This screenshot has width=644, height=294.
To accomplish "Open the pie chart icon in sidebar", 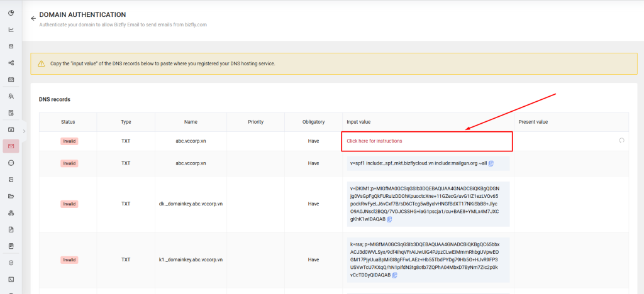I will point(11,13).
